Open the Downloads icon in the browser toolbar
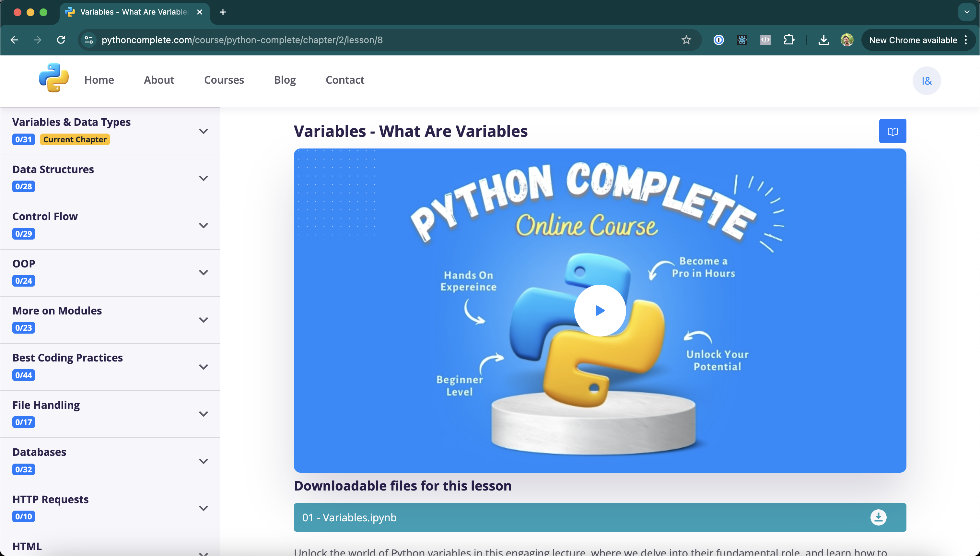 (x=823, y=40)
